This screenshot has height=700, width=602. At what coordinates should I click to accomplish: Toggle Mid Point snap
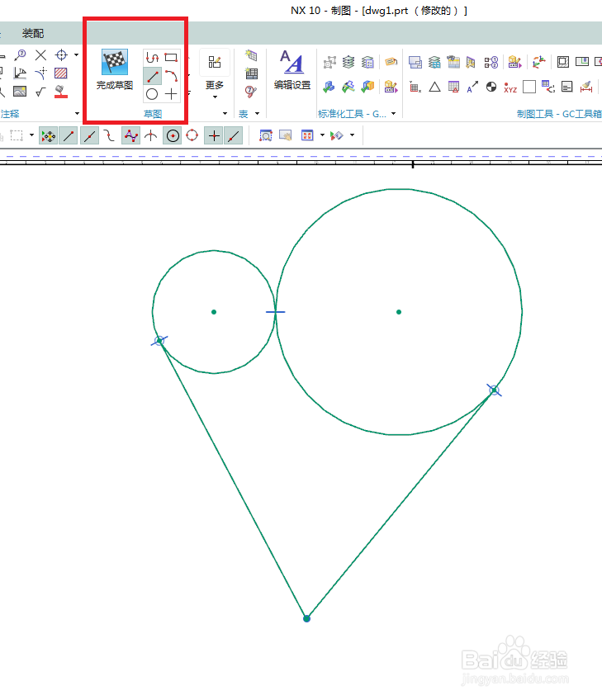89,135
